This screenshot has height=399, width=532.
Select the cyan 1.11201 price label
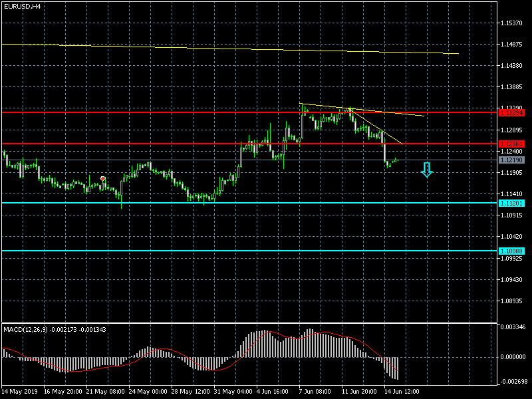click(511, 203)
